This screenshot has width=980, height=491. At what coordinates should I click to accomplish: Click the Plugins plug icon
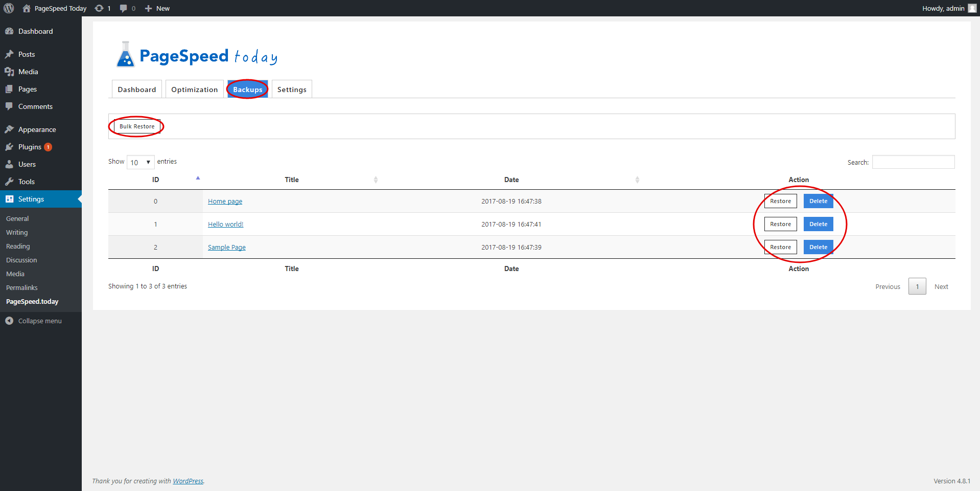[9, 147]
